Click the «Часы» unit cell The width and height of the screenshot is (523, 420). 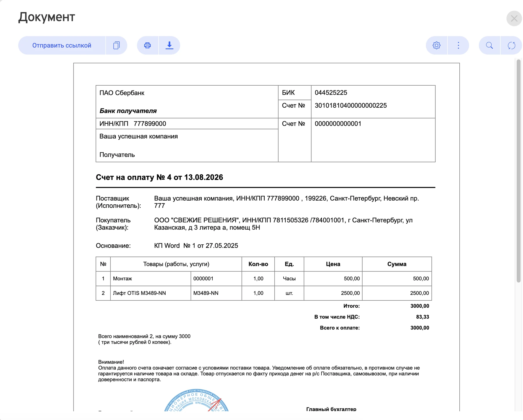(289, 279)
